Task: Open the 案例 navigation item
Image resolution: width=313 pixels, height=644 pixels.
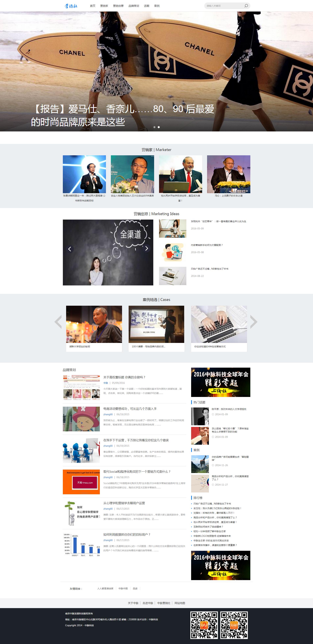Action: pyautogui.click(x=157, y=6)
